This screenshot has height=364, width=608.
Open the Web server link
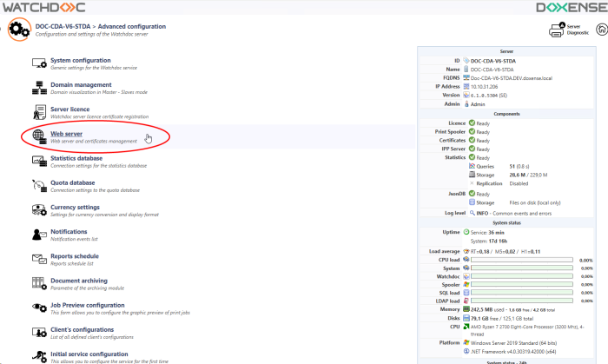67,134
